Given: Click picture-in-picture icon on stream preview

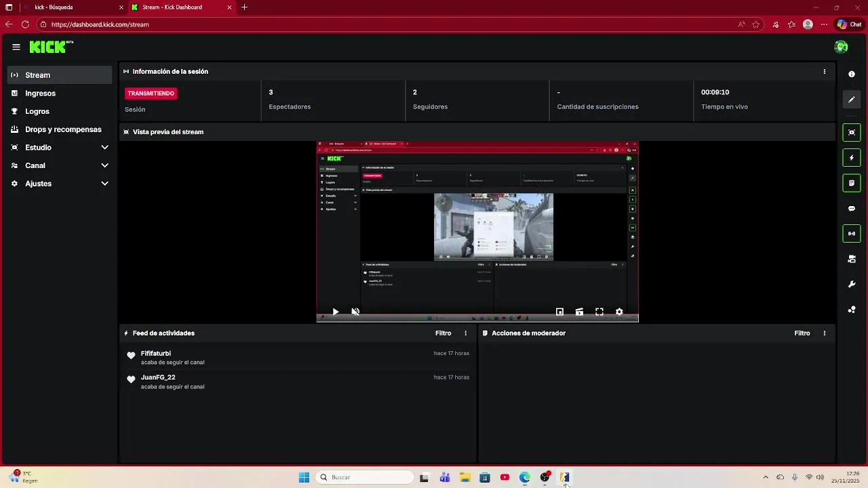Looking at the screenshot, I should [x=559, y=312].
